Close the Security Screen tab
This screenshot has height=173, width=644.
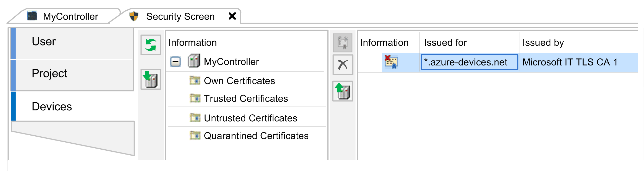pyautogui.click(x=232, y=16)
